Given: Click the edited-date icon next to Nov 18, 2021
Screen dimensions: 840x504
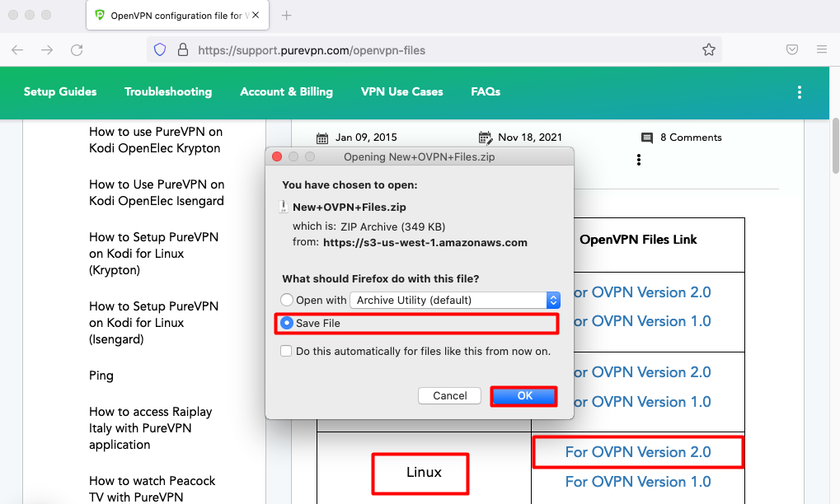Looking at the screenshot, I should pyautogui.click(x=486, y=138).
